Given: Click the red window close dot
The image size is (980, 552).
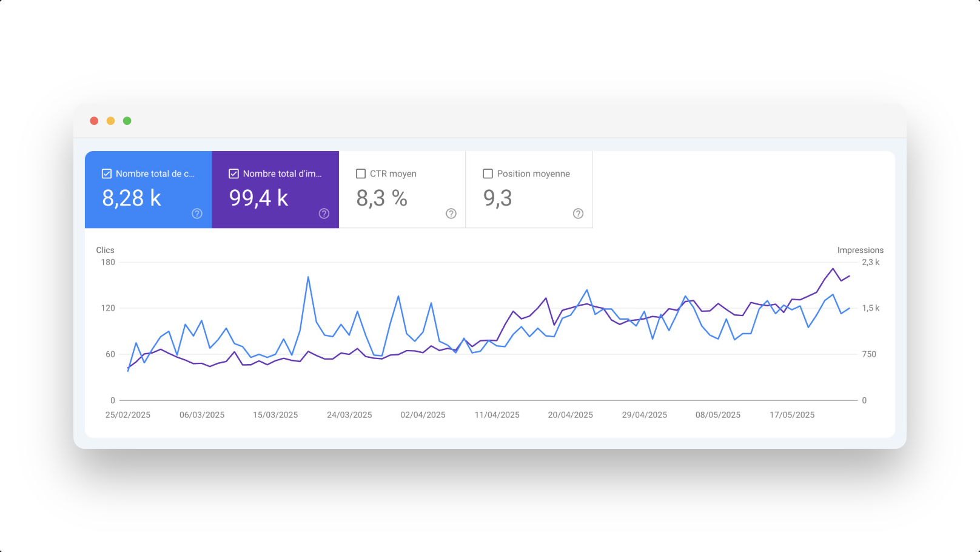Looking at the screenshot, I should coord(94,121).
